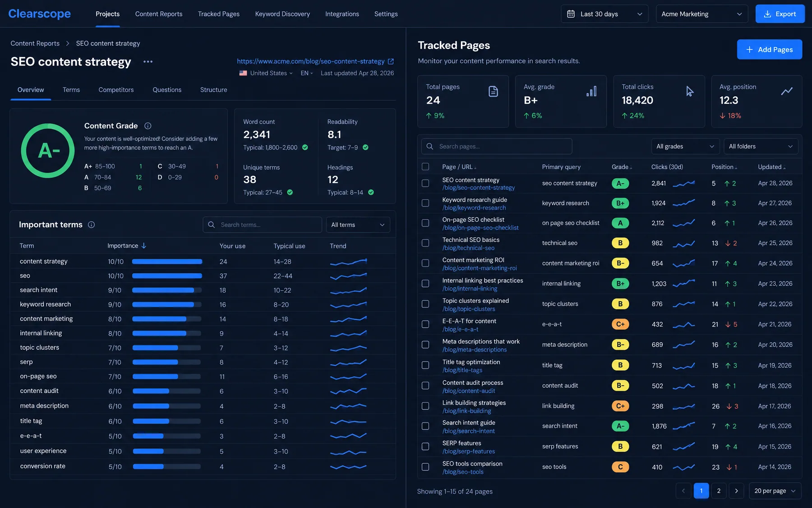The width and height of the screenshot is (812, 508).
Task: Switch to the Questions tab
Action: point(167,90)
